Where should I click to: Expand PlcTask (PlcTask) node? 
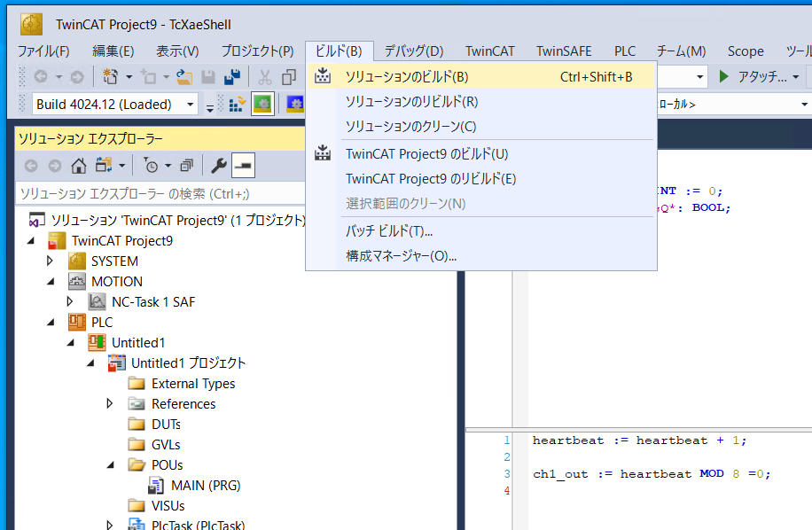(110, 525)
